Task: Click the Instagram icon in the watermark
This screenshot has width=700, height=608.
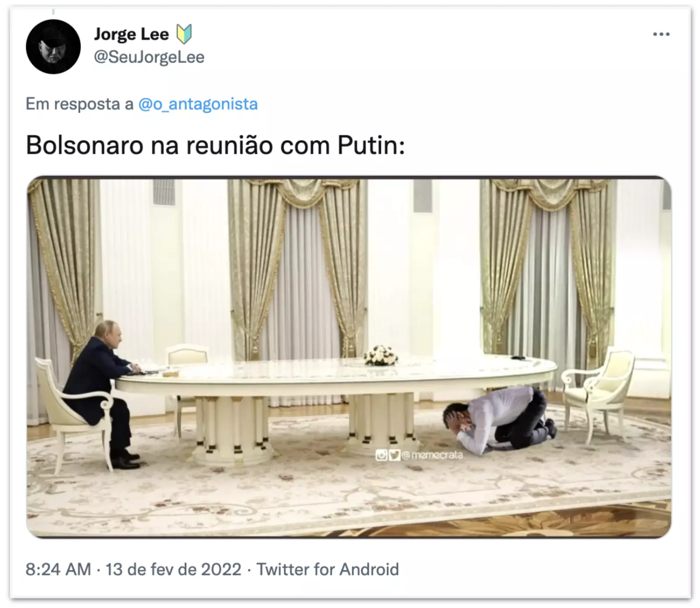Action: pos(381,455)
